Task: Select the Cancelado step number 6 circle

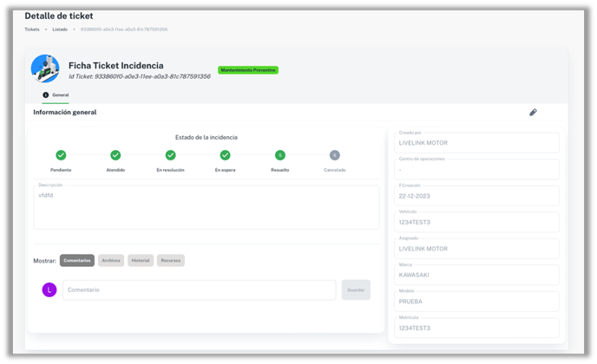Action: pos(334,155)
